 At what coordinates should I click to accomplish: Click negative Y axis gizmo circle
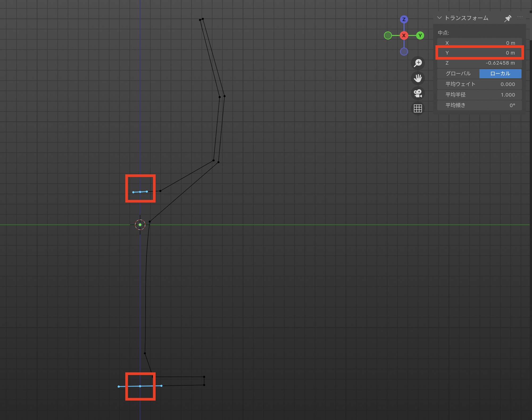(388, 35)
